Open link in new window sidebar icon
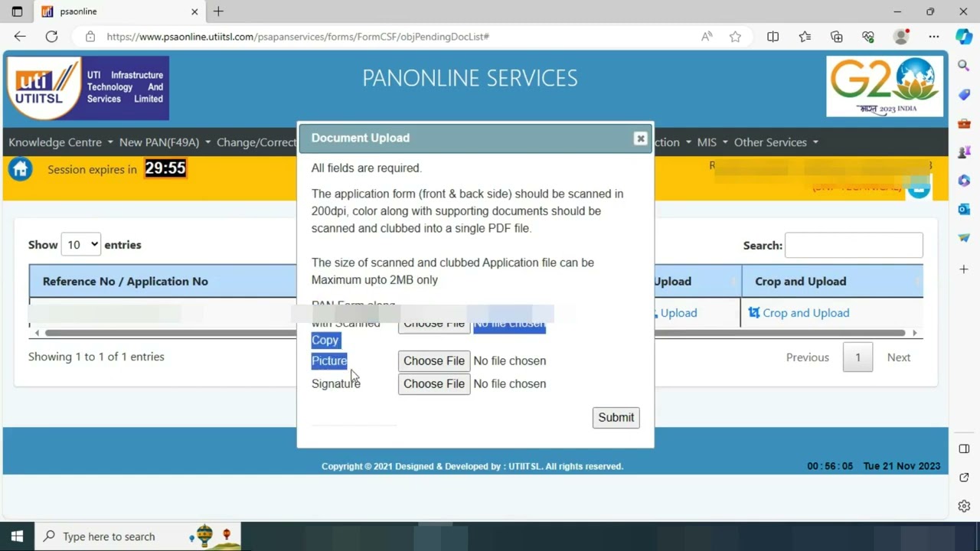Image resolution: width=980 pixels, height=551 pixels. (x=964, y=478)
